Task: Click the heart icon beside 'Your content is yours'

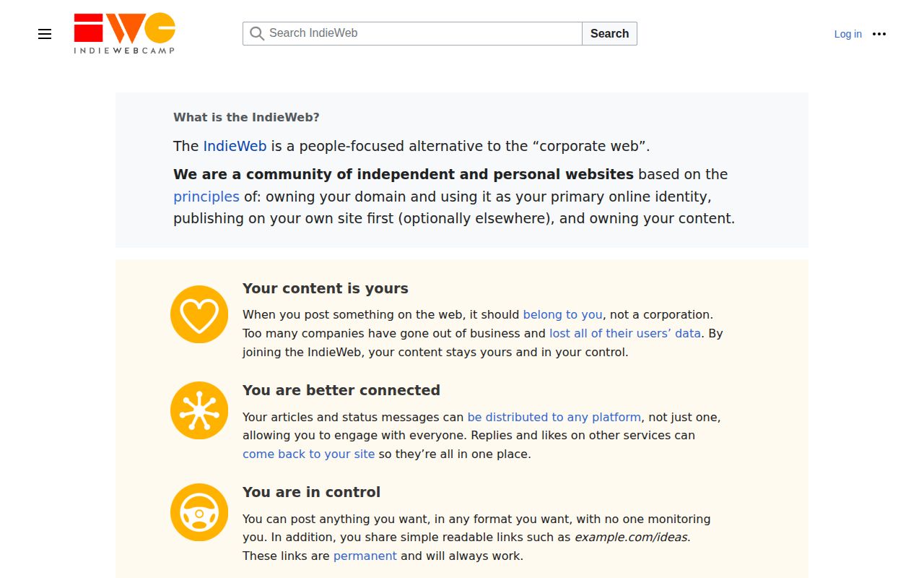Action: tap(199, 314)
